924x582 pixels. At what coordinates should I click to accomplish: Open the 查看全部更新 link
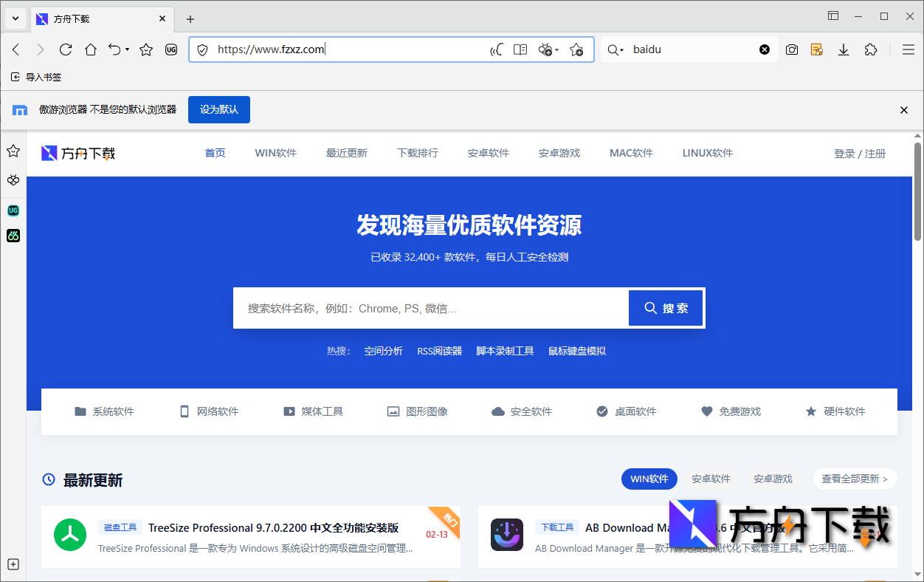coord(855,479)
